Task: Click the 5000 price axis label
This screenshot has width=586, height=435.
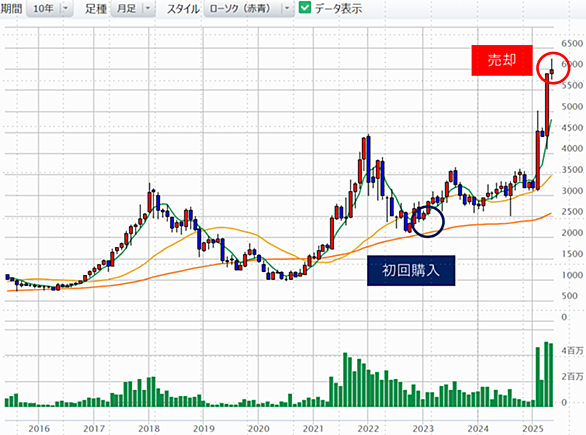Action: (x=572, y=107)
